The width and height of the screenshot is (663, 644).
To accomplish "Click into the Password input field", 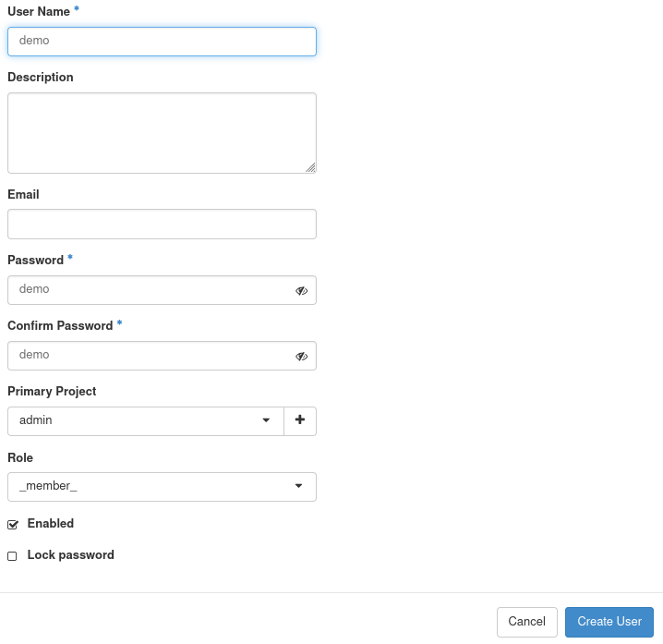I will (148, 290).
